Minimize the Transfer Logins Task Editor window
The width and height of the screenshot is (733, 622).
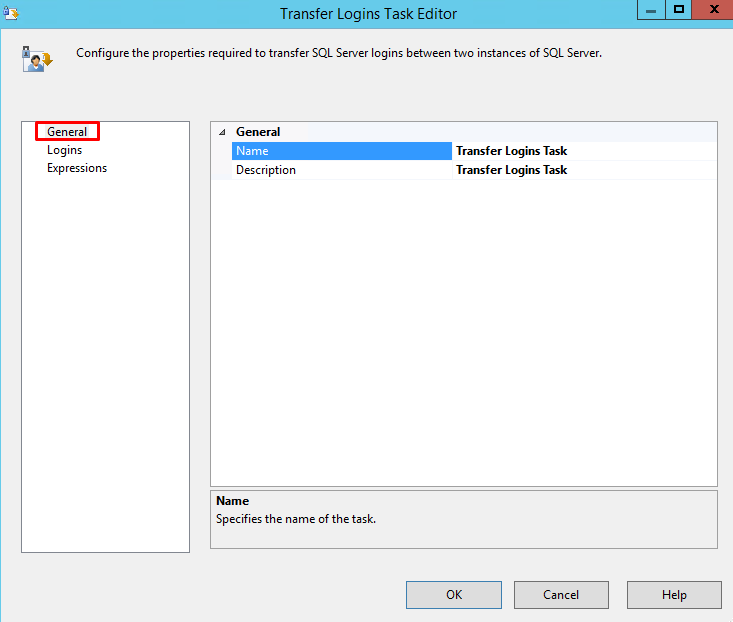click(651, 10)
